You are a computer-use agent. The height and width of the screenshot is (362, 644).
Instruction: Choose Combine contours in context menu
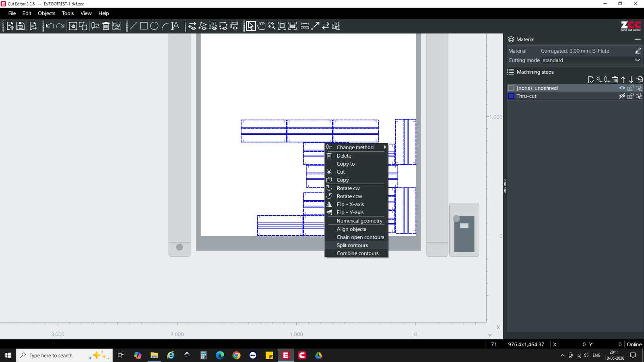tap(356, 253)
